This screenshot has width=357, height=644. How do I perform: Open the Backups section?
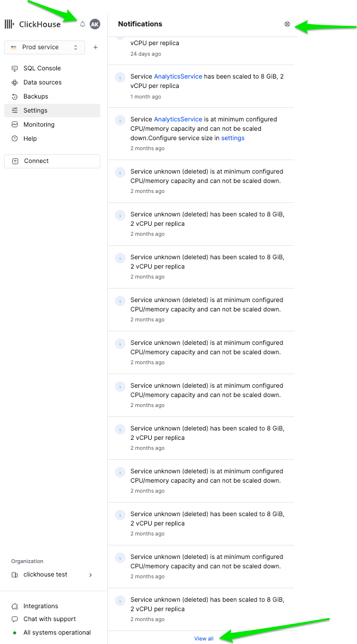point(36,97)
